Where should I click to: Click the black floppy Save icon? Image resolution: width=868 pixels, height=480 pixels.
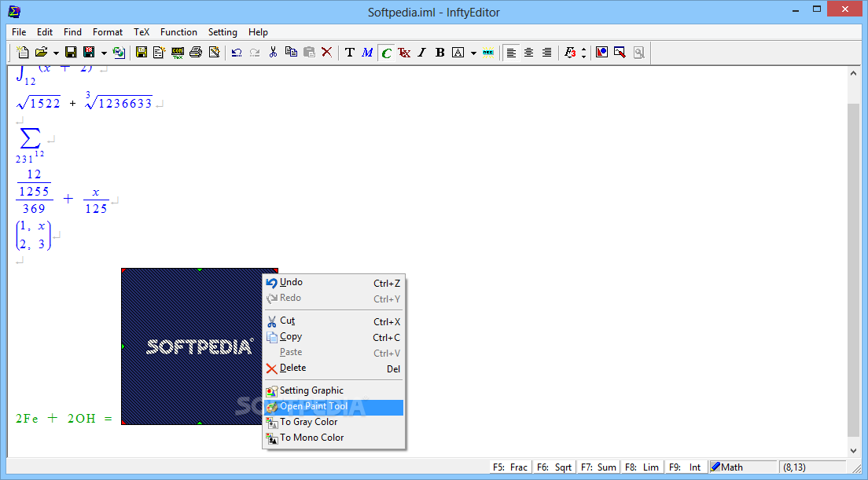click(71, 53)
